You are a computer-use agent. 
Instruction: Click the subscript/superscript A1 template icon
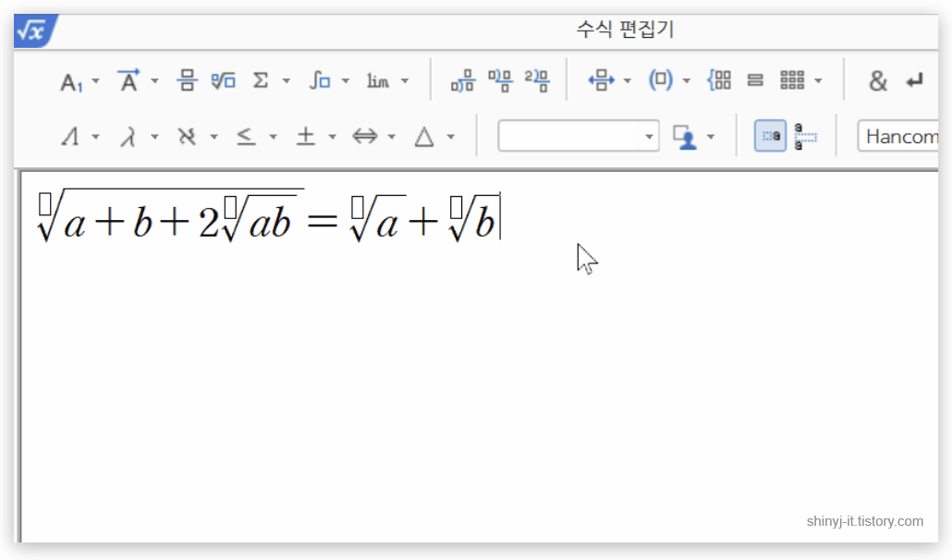point(71,81)
